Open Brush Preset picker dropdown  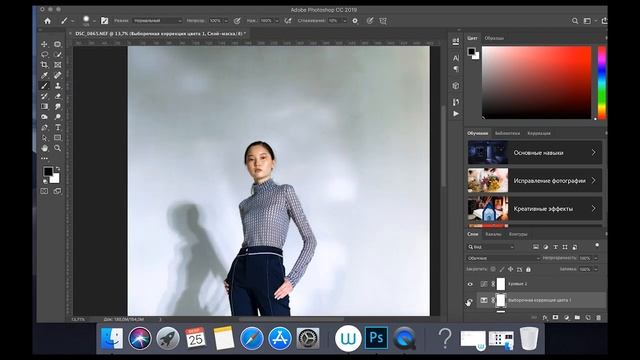click(94, 21)
